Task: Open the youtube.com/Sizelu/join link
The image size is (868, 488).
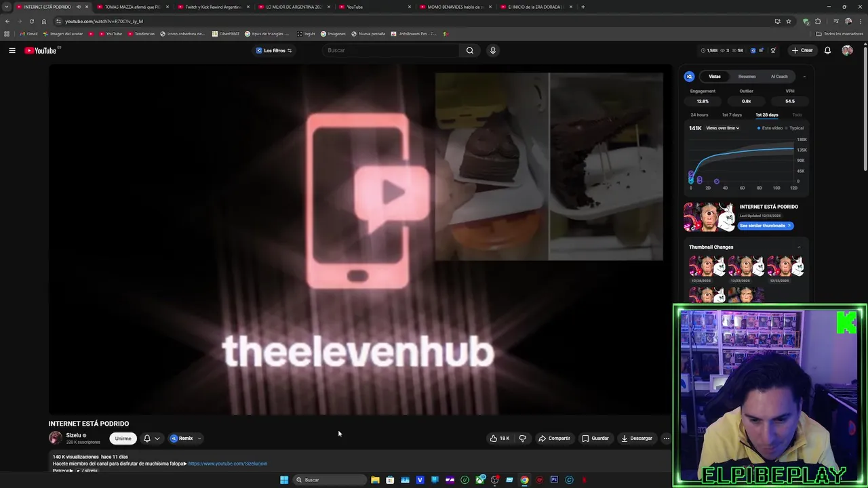Action: pyautogui.click(x=228, y=464)
